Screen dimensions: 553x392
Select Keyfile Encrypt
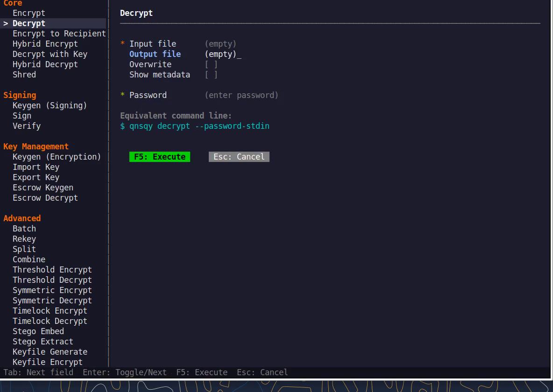pos(48,362)
